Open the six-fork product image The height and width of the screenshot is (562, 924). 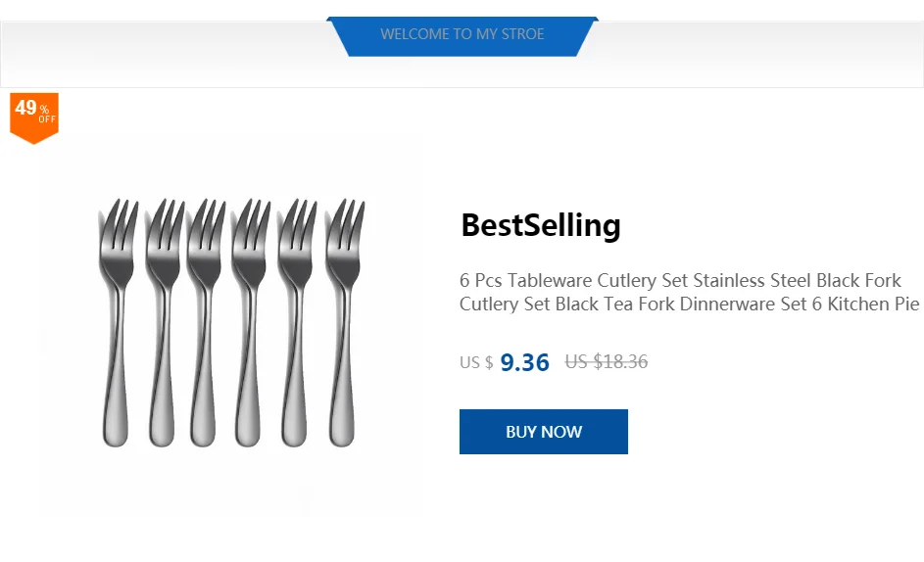[x=231, y=323]
